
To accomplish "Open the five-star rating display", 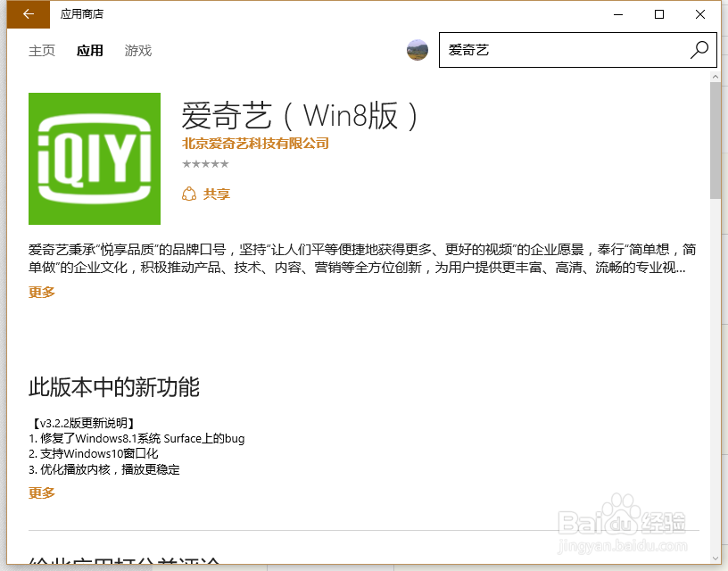I will (206, 164).
